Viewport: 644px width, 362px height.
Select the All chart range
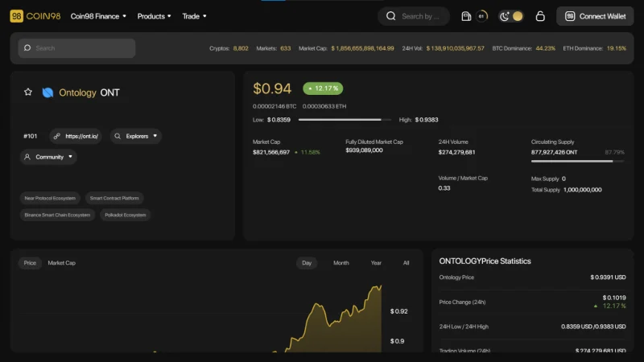click(406, 263)
